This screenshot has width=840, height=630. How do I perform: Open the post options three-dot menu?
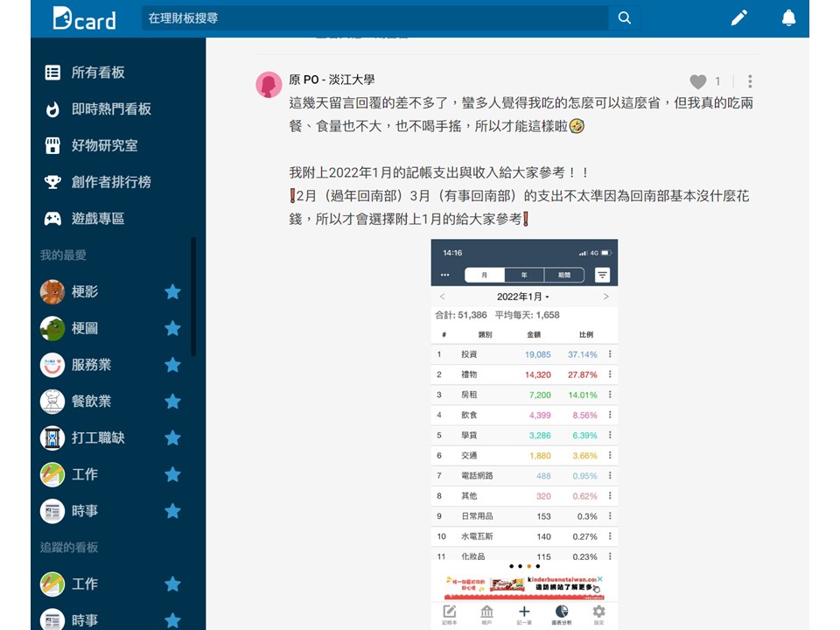[x=750, y=80]
